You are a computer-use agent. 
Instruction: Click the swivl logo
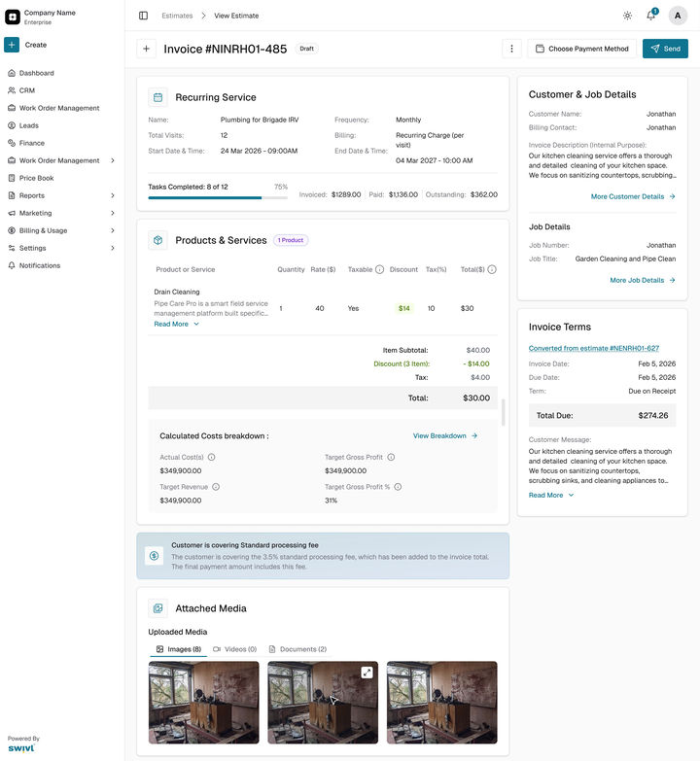pos(21,748)
